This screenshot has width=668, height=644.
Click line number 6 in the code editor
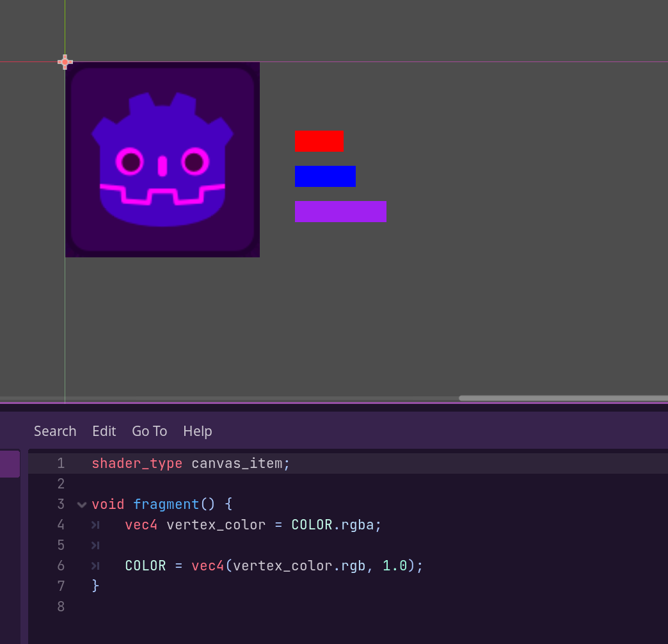61,566
